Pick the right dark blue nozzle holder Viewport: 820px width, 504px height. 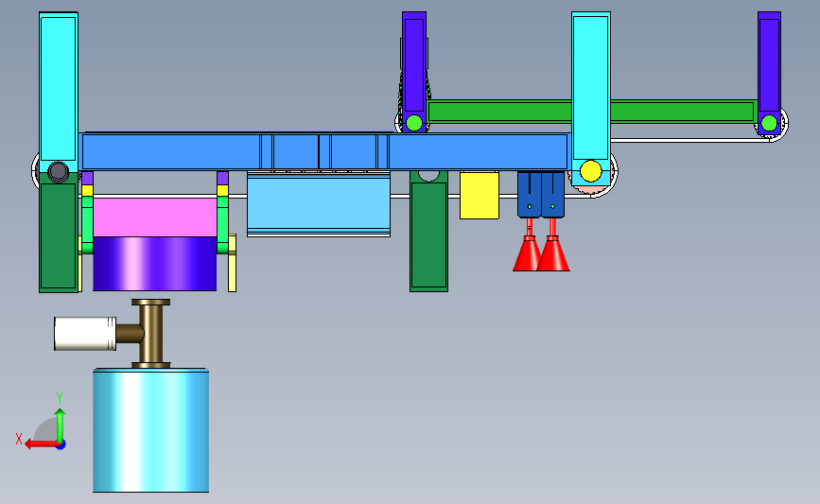tap(552, 195)
